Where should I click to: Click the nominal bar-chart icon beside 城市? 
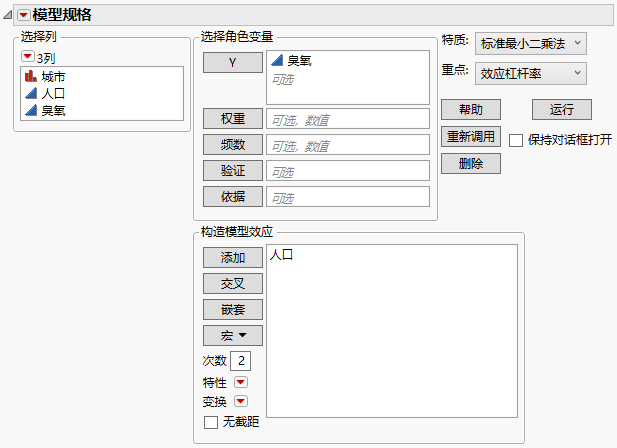(x=30, y=76)
